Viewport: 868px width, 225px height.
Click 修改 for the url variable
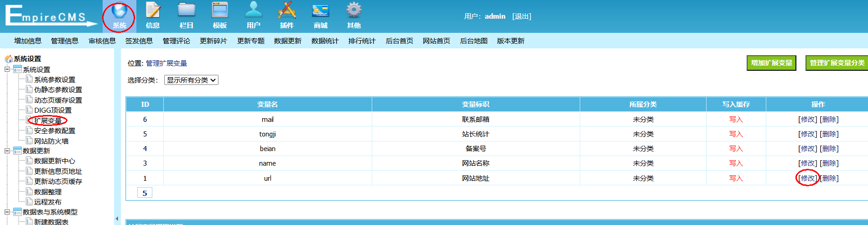pyautogui.click(x=808, y=178)
